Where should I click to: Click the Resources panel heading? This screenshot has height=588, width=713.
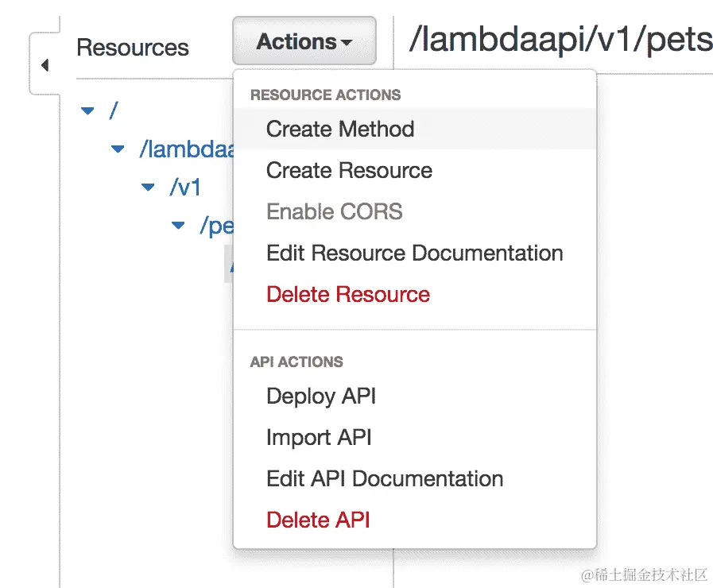[132, 47]
